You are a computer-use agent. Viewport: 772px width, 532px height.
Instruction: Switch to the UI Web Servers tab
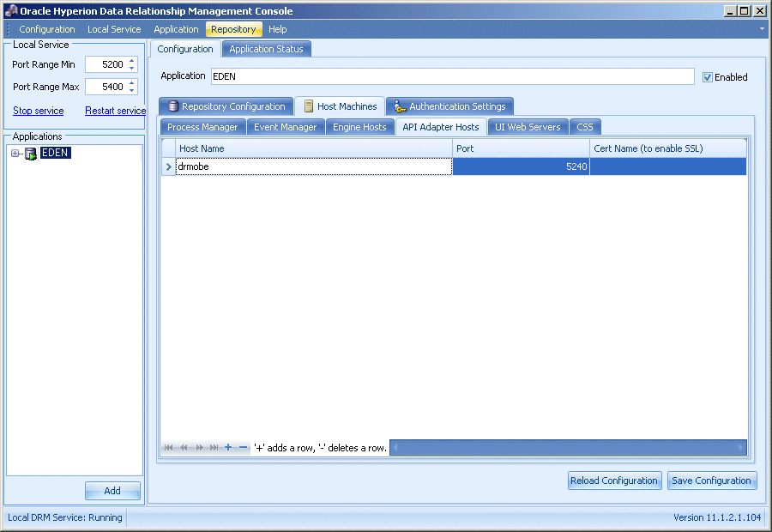(528, 127)
